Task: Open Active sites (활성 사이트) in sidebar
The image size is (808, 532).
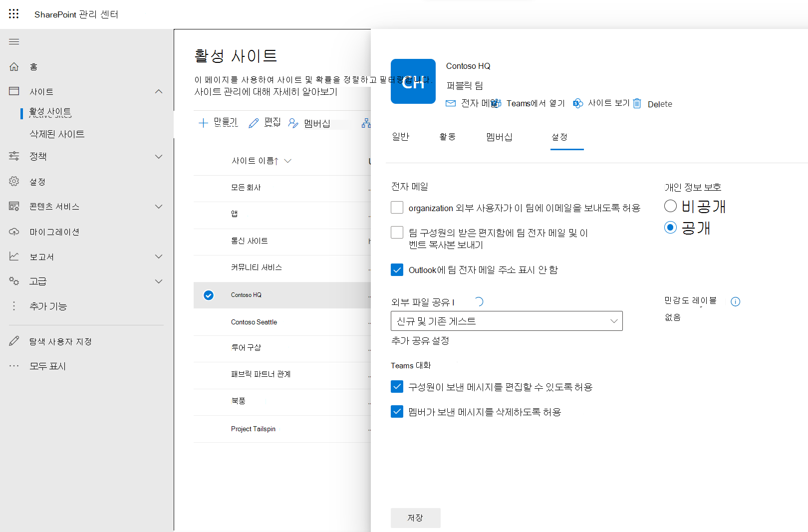Action: click(x=50, y=112)
